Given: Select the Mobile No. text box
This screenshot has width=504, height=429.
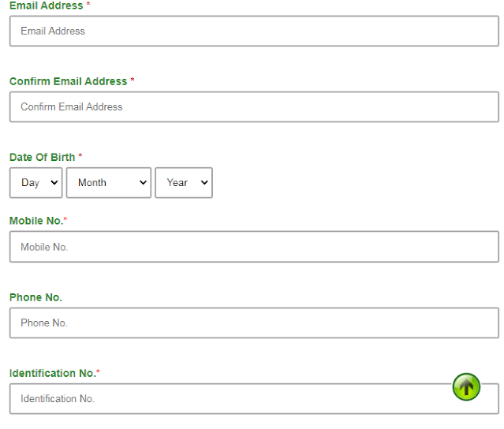Looking at the screenshot, I should tap(254, 247).
